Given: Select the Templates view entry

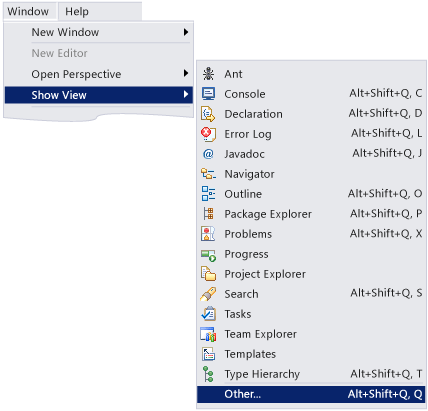Looking at the screenshot, I should click(x=311, y=354).
